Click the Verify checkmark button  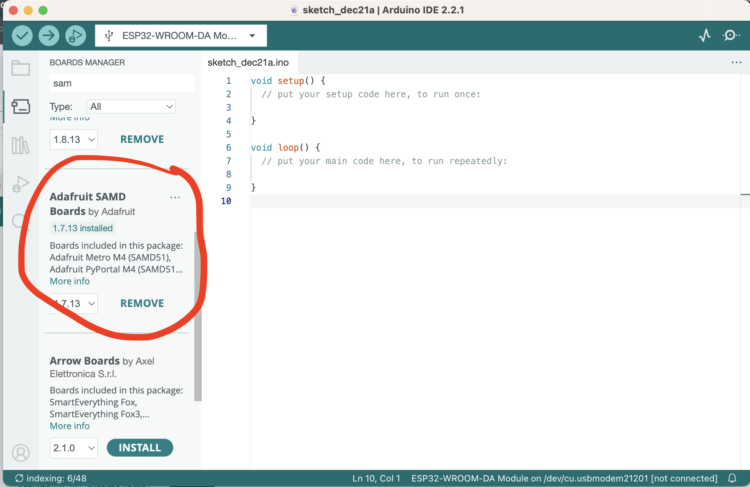click(x=22, y=35)
